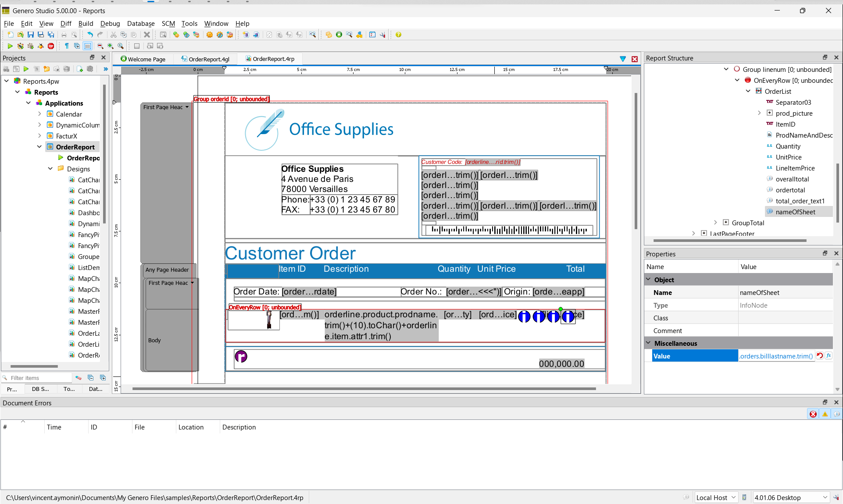Click the blue filter funnel above the report
Viewport: 843px width, 504px height.
coord(623,59)
